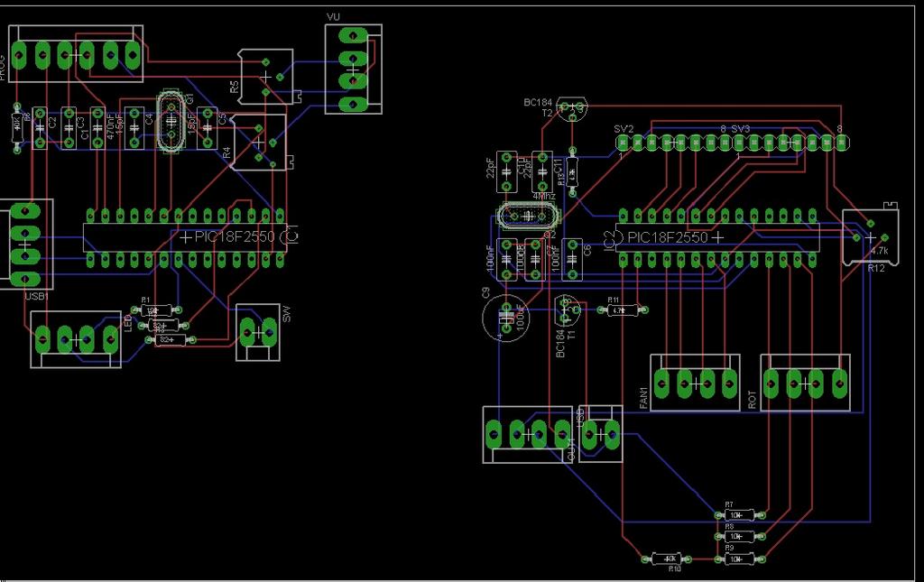The image size is (924, 582).
Task: Select the 4Mhz crystal oscillator
Action: point(527,217)
